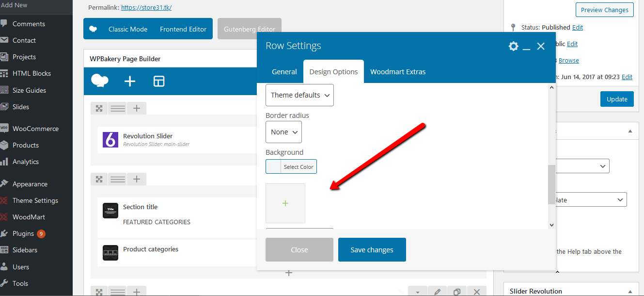
Task: Click Select Color for Background
Action: (x=298, y=166)
